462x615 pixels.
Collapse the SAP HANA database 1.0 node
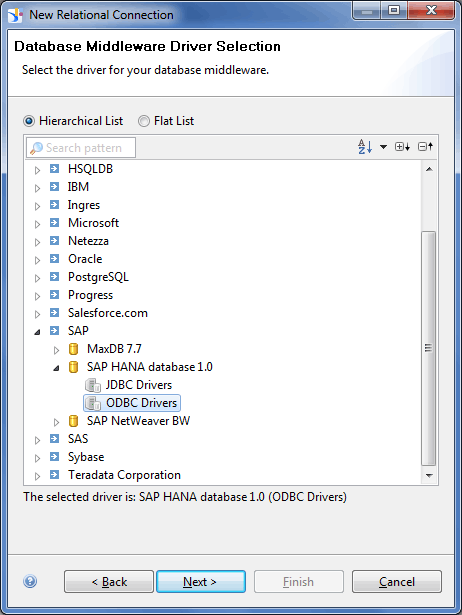(x=56, y=368)
